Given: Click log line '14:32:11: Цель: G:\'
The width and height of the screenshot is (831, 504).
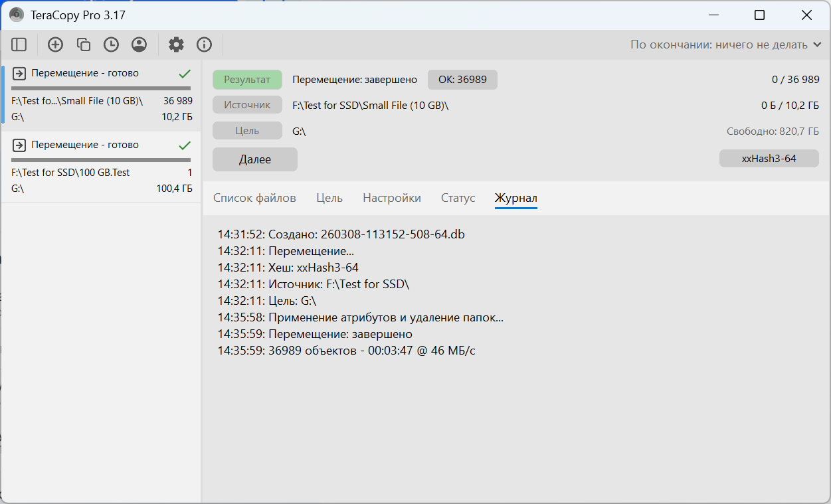Looking at the screenshot, I should coord(267,301).
